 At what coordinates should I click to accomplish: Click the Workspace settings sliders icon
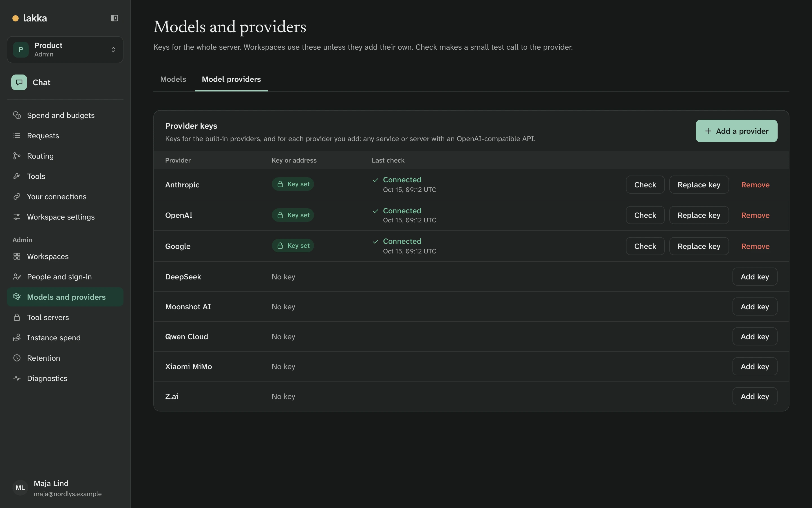17,217
